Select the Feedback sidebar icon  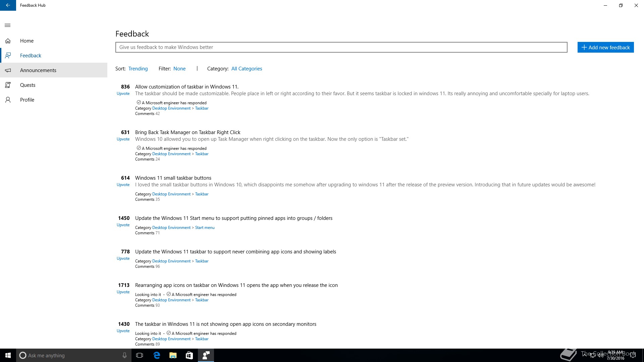click(x=8, y=56)
